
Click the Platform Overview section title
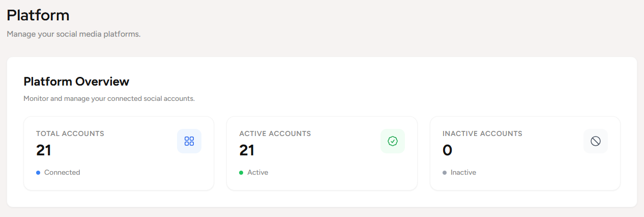(x=76, y=82)
